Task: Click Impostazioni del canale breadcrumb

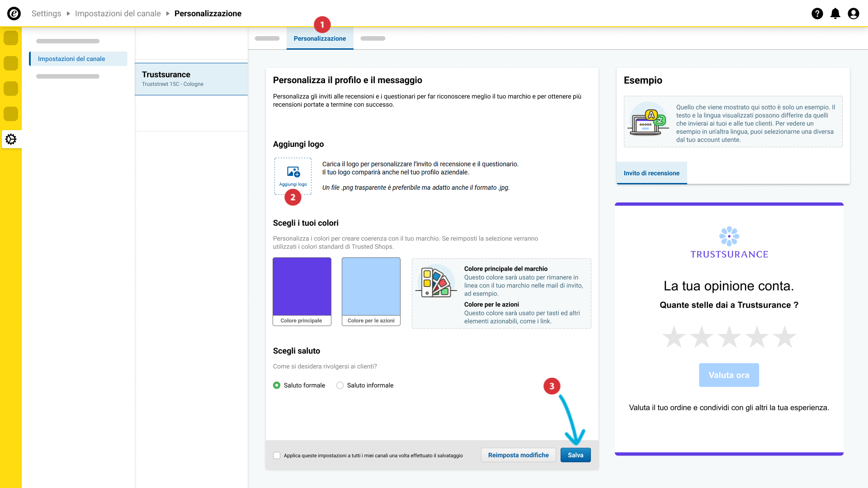Action: 118,14
